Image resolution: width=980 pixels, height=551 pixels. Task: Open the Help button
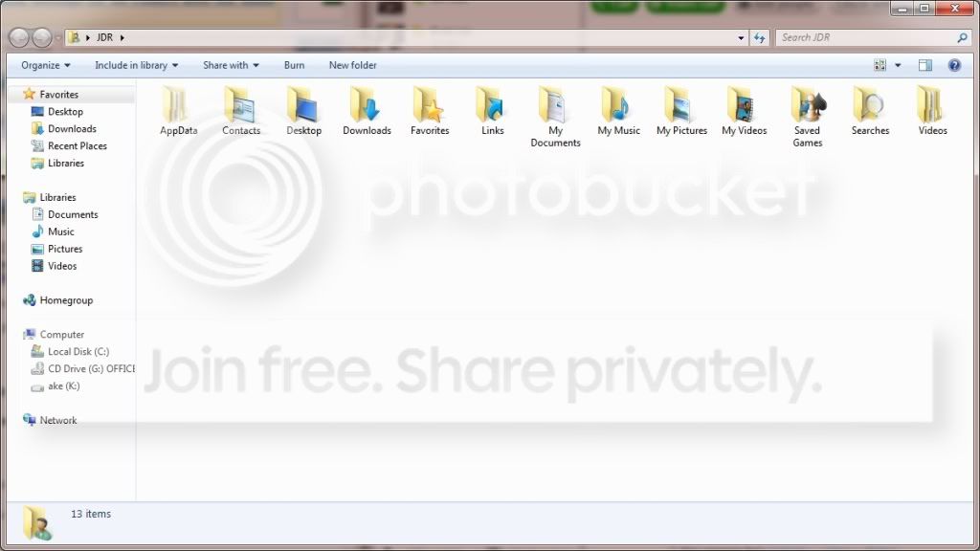click(x=954, y=65)
